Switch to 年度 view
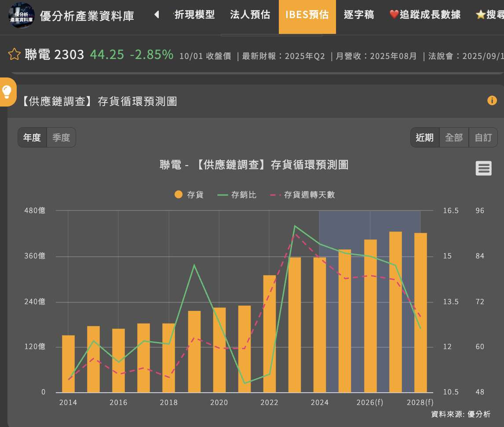This screenshot has height=427, width=504. (32, 137)
